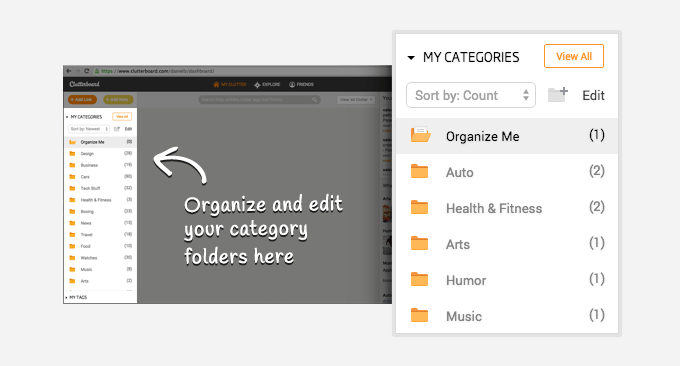680x366 pixels.
Task: Click the home icon beside MY CLUTTER
Action: pyautogui.click(x=216, y=85)
